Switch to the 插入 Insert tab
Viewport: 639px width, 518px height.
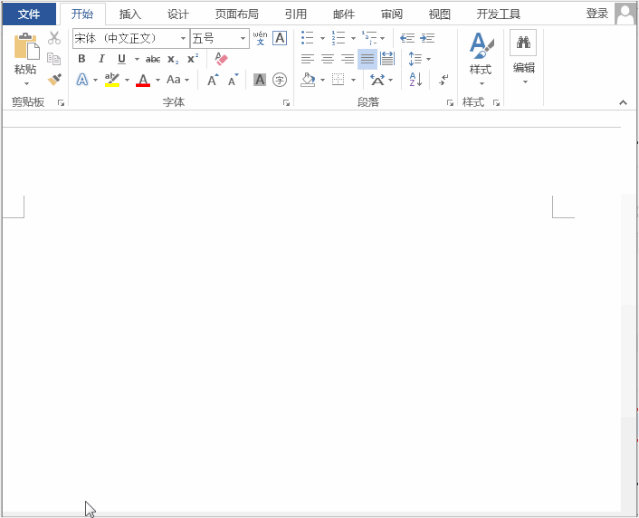coord(130,14)
